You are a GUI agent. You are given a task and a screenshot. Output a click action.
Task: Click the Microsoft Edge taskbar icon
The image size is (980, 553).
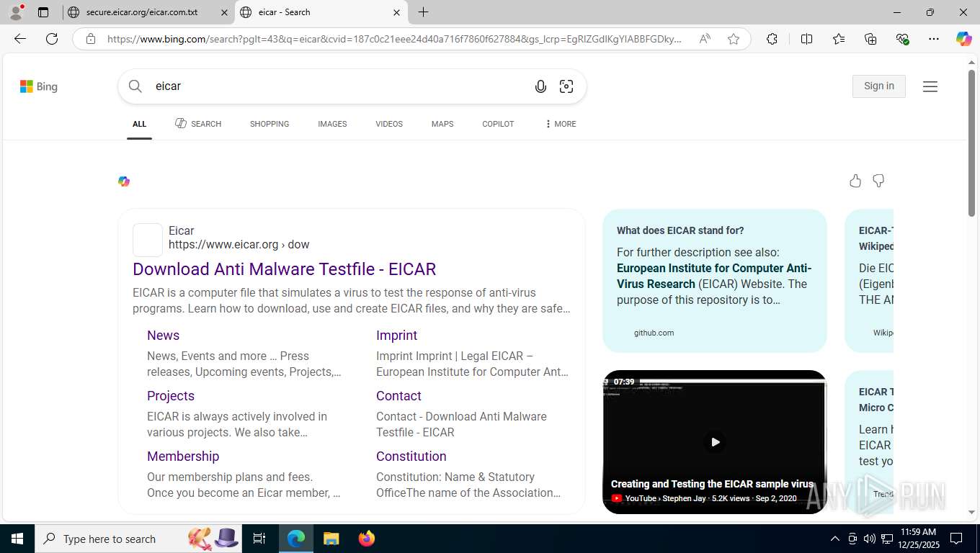(x=296, y=539)
